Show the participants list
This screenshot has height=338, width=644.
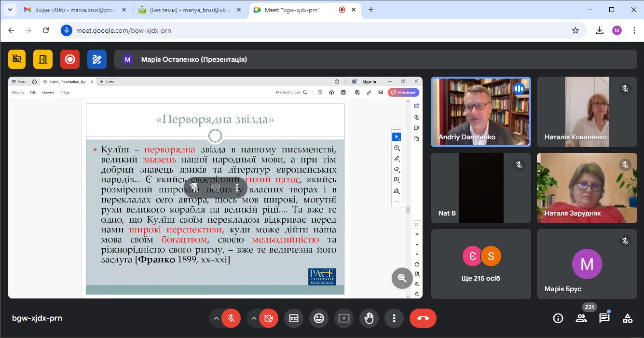pyautogui.click(x=581, y=318)
